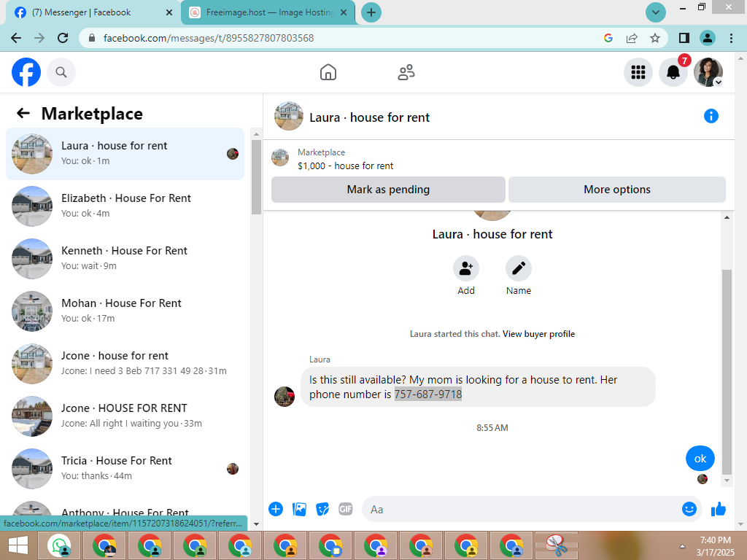Open Kenneth House For Rent chat
Image resolution: width=747 pixels, height=560 pixels.
tap(125, 259)
